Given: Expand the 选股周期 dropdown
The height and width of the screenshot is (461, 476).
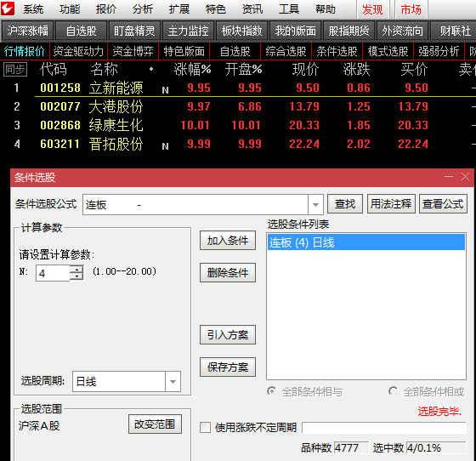Looking at the screenshot, I should [x=173, y=382].
